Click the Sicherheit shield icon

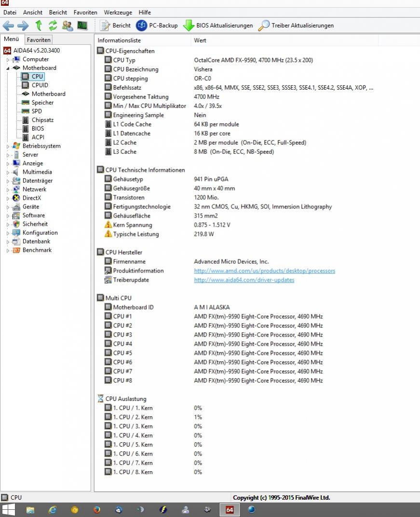click(16, 224)
